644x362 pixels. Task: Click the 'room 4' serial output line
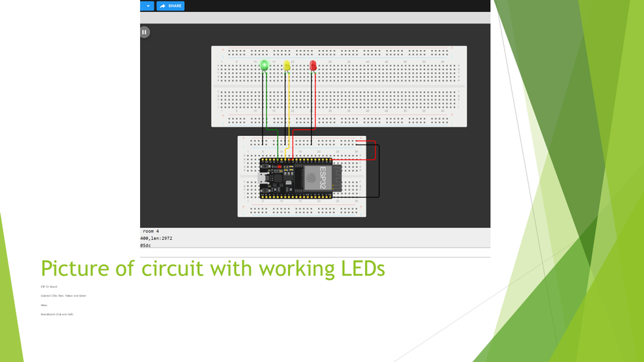point(151,231)
